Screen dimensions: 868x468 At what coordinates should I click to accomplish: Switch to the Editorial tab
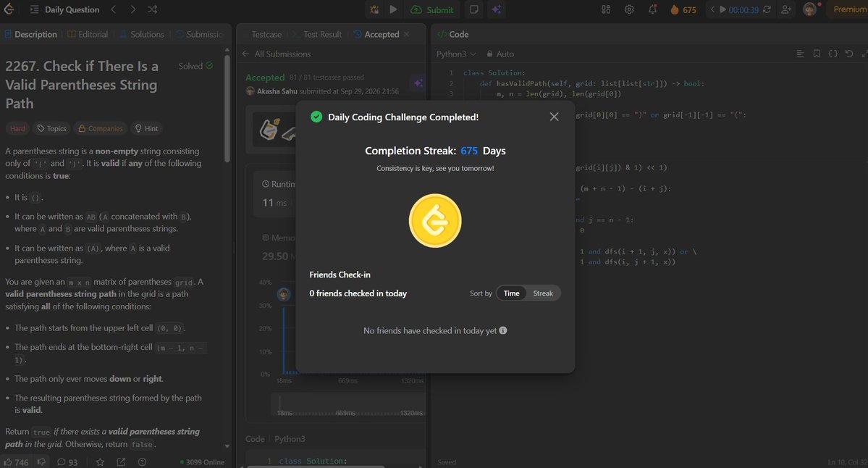click(88, 34)
